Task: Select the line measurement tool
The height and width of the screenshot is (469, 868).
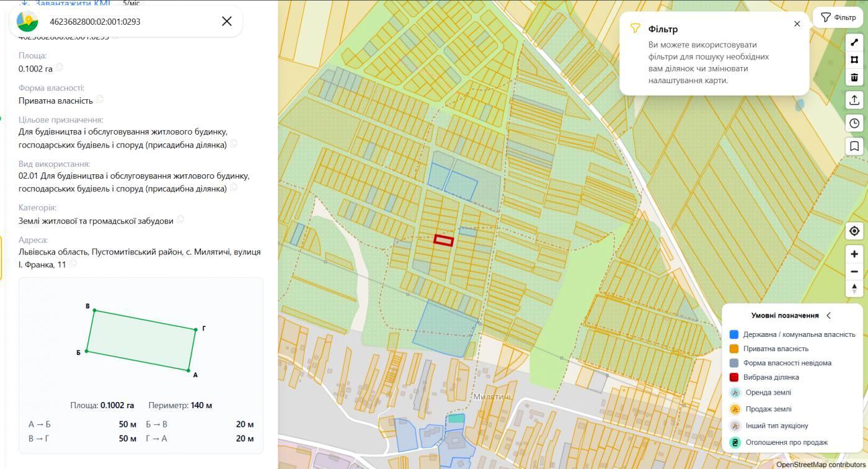Action: [x=854, y=42]
